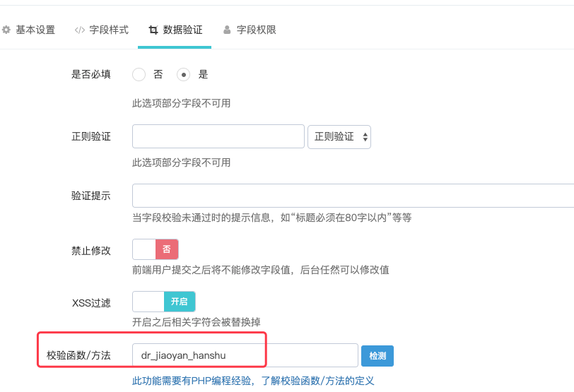Click the hint 当字段校验未通过时的提示信息
The width and height of the screenshot is (574, 392).
[x=201, y=218]
